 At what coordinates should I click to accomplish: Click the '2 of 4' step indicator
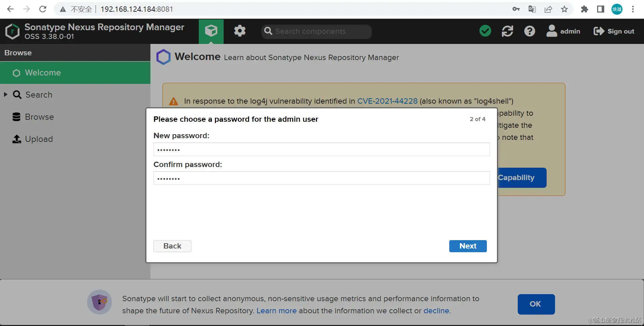[x=477, y=119]
